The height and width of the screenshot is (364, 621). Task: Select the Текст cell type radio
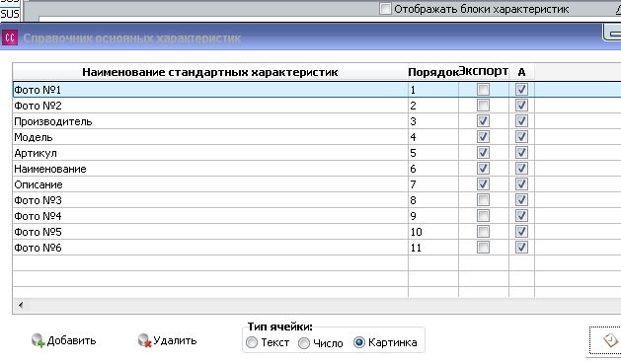click(x=252, y=342)
